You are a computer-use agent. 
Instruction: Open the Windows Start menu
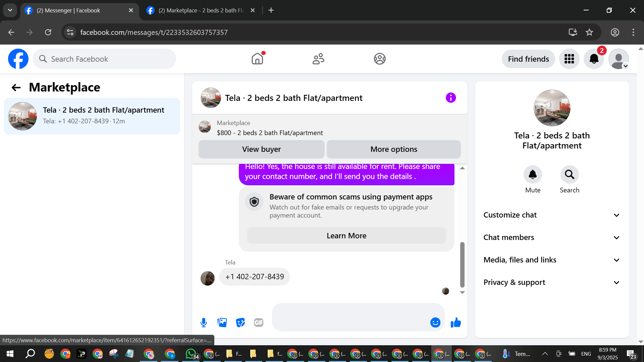pos(10,354)
